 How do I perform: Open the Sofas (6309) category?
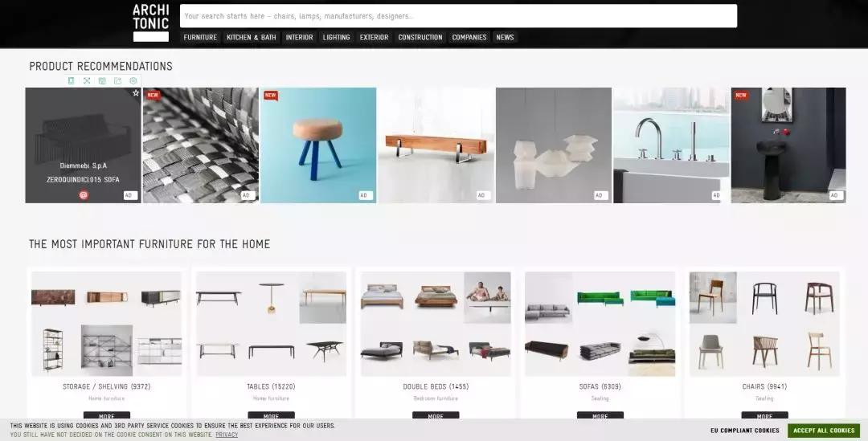600,386
